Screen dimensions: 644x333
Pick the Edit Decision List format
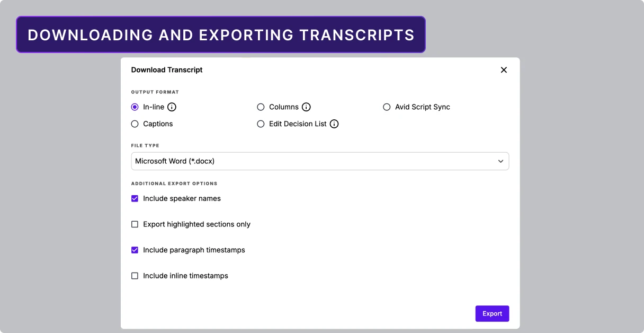(x=261, y=124)
